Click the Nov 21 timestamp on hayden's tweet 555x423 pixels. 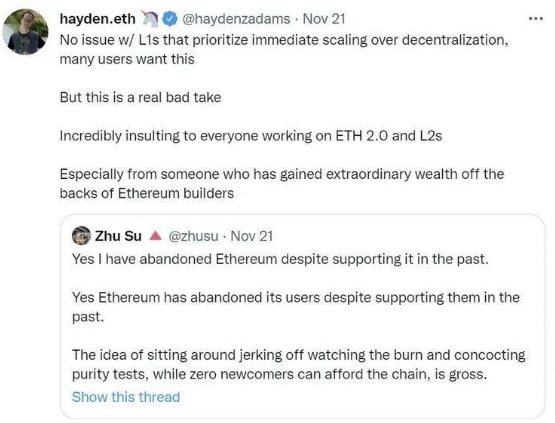[x=324, y=19]
